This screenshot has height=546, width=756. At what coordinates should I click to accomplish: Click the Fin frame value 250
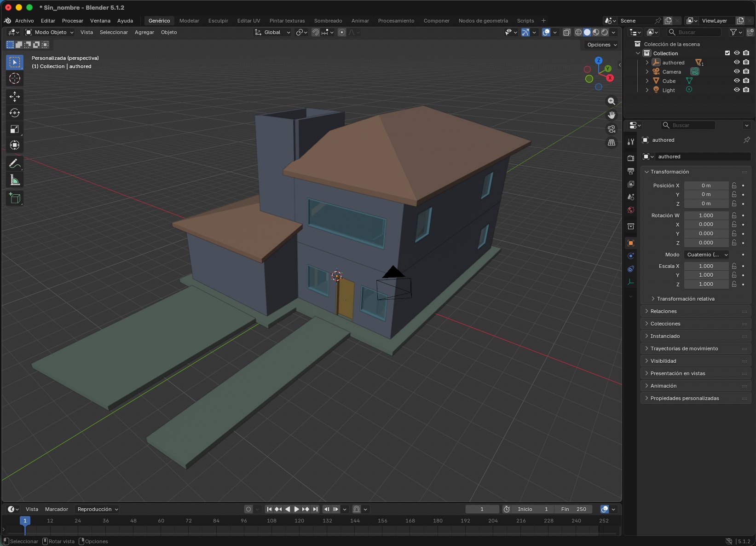[x=573, y=509]
